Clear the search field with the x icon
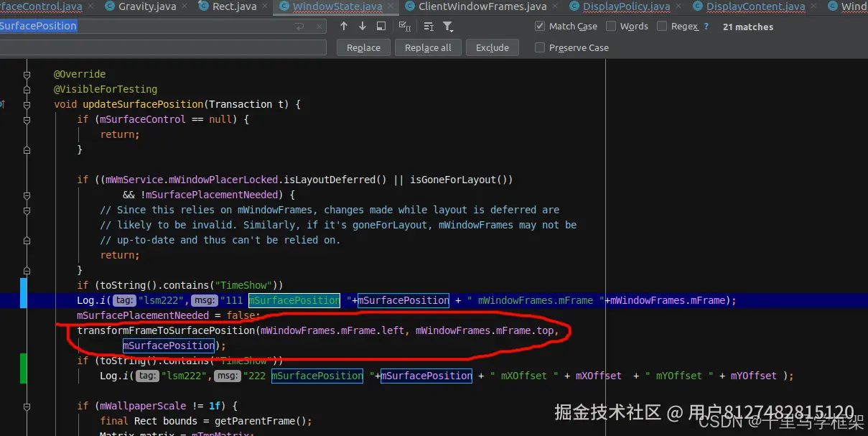 pos(318,27)
